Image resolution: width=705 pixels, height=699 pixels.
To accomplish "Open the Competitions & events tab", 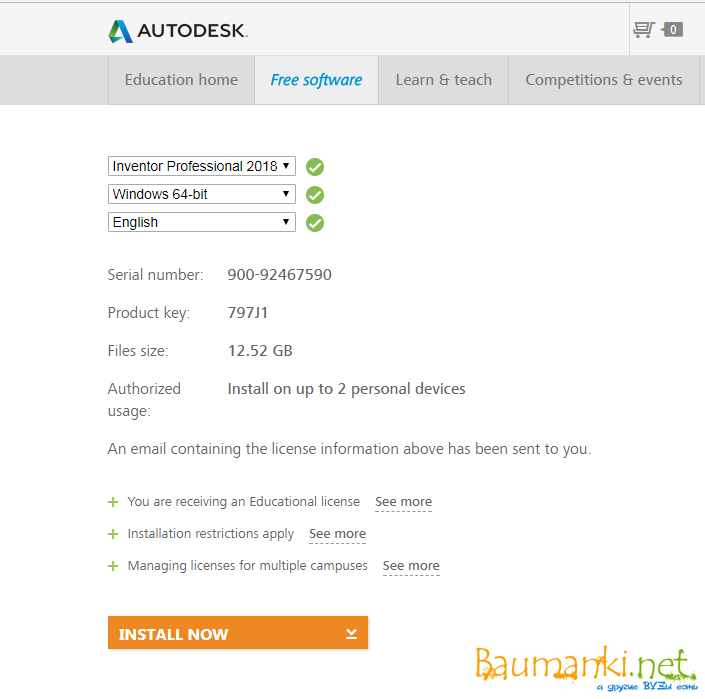I will (x=604, y=80).
